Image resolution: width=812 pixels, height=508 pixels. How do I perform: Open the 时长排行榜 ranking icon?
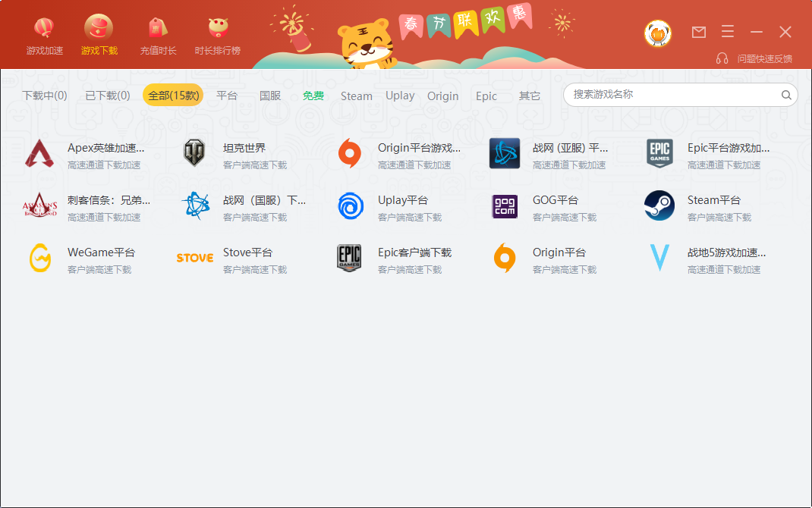coord(218,28)
